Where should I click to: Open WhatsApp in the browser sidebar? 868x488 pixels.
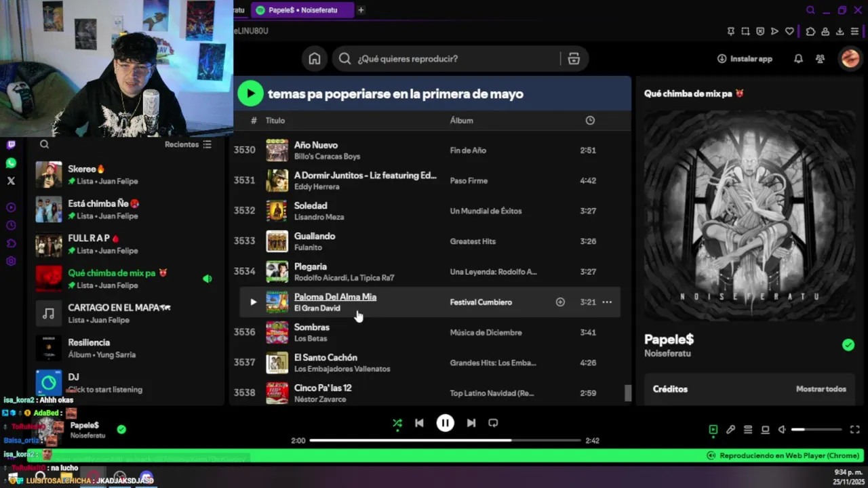(x=11, y=163)
